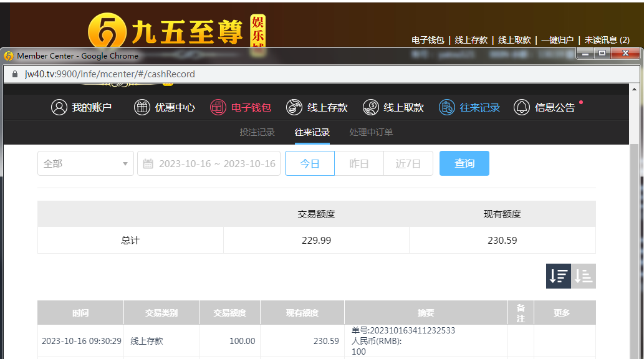
Task: Click the 交易类别 column header
Action: click(x=161, y=313)
